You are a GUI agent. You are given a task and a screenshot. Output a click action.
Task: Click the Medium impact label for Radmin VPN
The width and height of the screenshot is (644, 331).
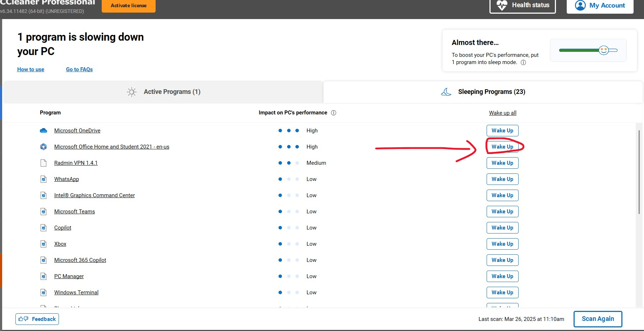[x=316, y=163]
